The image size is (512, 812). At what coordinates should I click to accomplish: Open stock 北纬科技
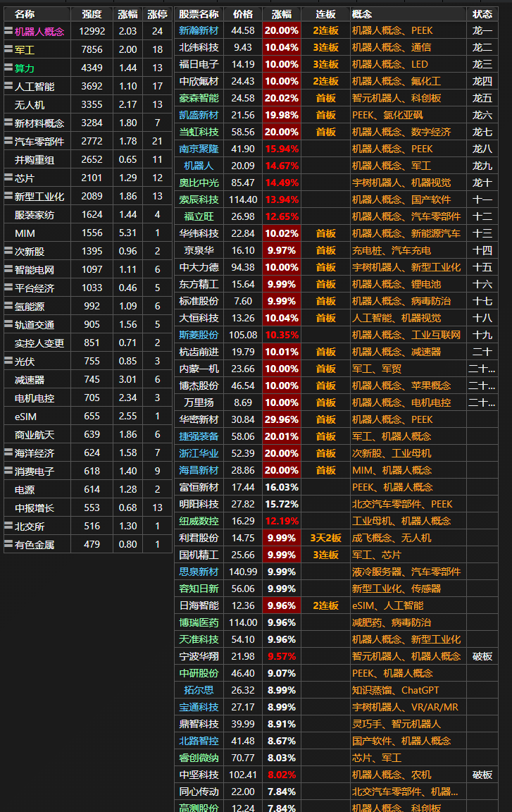click(x=199, y=48)
